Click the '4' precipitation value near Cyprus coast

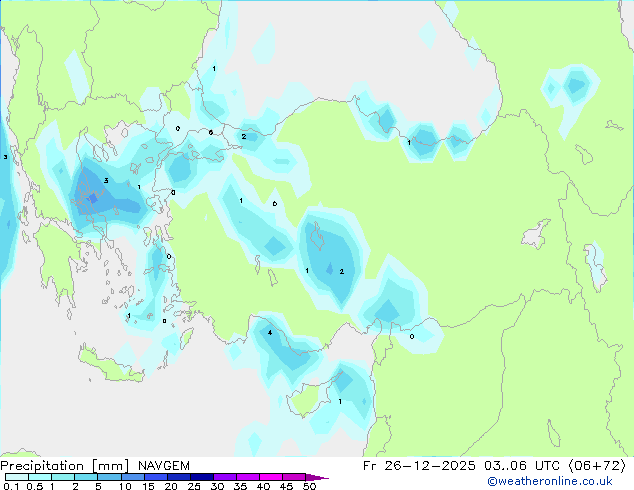pyautogui.click(x=270, y=333)
